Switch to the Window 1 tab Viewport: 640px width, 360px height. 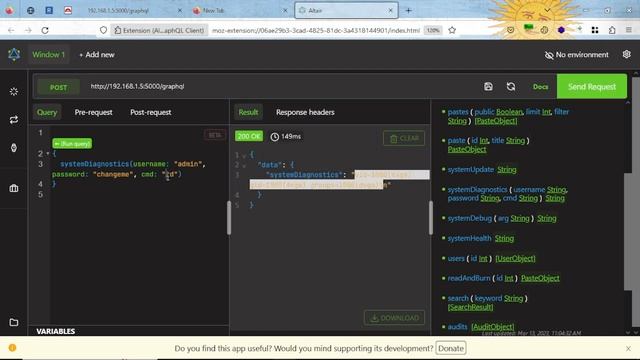point(49,55)
